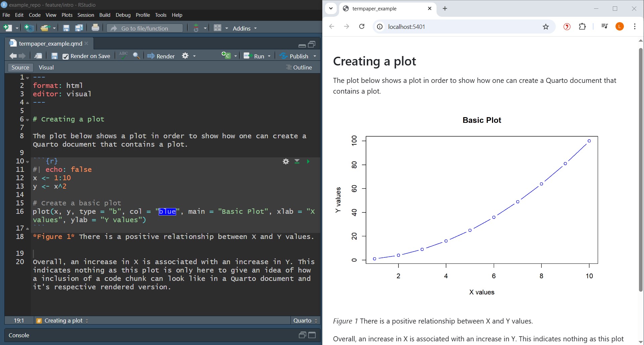Screen dimensions: 644x345
Task: Open the Git version control icon
Action: coord(196,28)
